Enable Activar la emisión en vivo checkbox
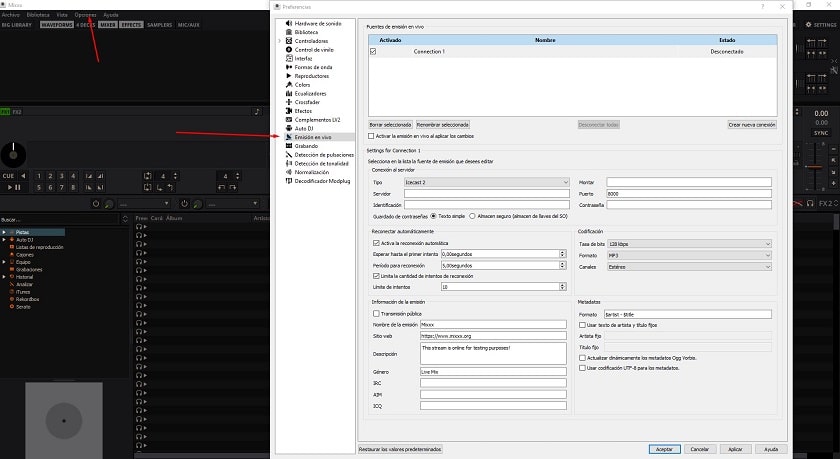 [371, 136]
